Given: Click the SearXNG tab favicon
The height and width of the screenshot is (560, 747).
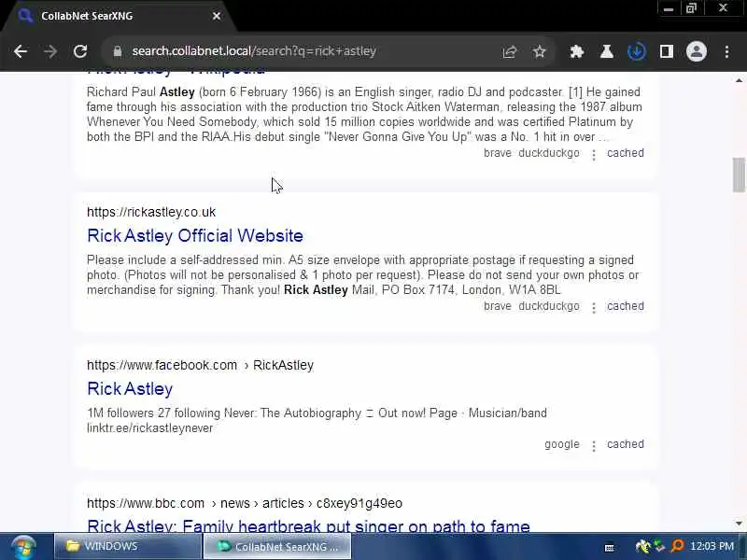Looking at the screenshot, I should click(25, 16).
